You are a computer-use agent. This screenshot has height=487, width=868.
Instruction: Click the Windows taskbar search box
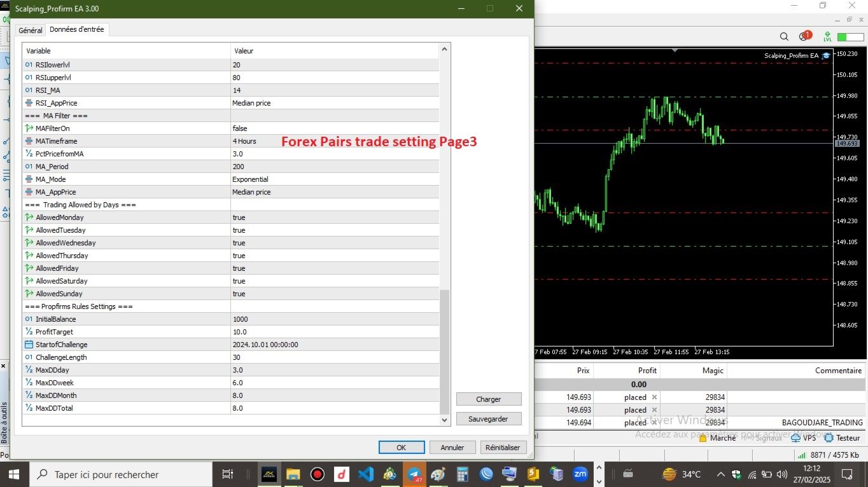point(121,474)
